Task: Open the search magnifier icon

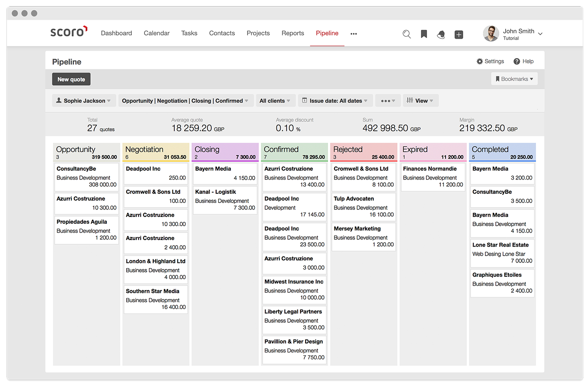Action: (x=406, y=34)
